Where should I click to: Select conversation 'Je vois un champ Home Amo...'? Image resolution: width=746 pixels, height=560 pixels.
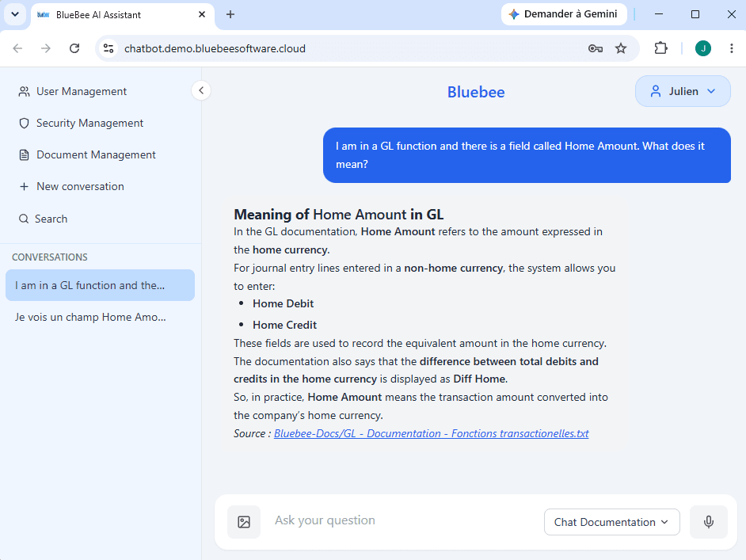coord(100,317)
